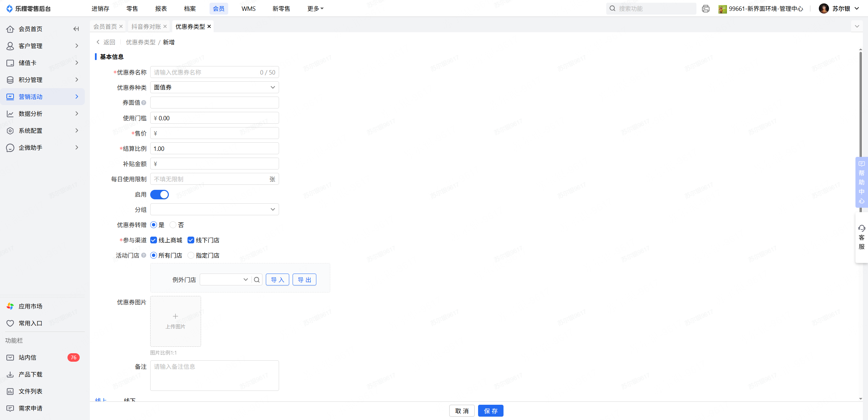
Task: Click the help icon beside 券面值
Action: pyautogui.click(x=144, y=103)
